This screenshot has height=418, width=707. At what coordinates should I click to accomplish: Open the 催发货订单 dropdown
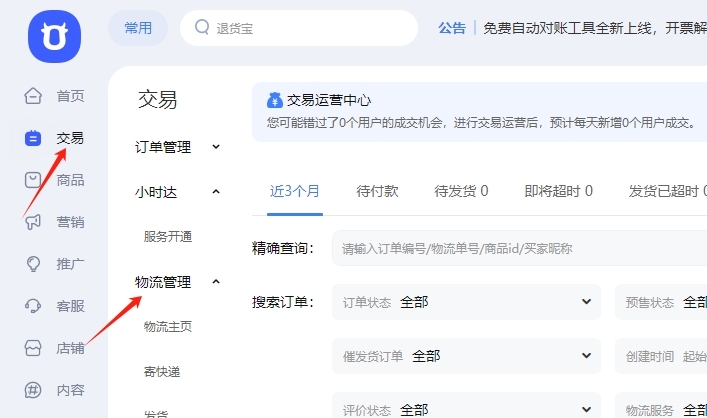[x=466, y=355]
